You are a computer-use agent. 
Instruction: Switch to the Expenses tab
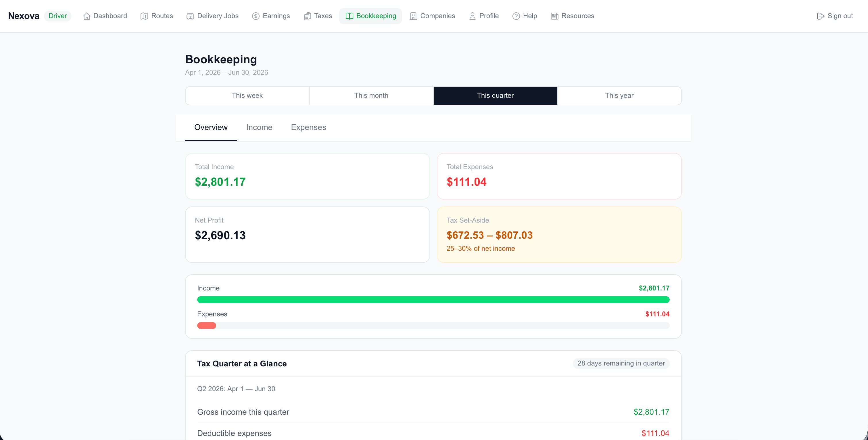pyautogui.click(x=308, y=127)
